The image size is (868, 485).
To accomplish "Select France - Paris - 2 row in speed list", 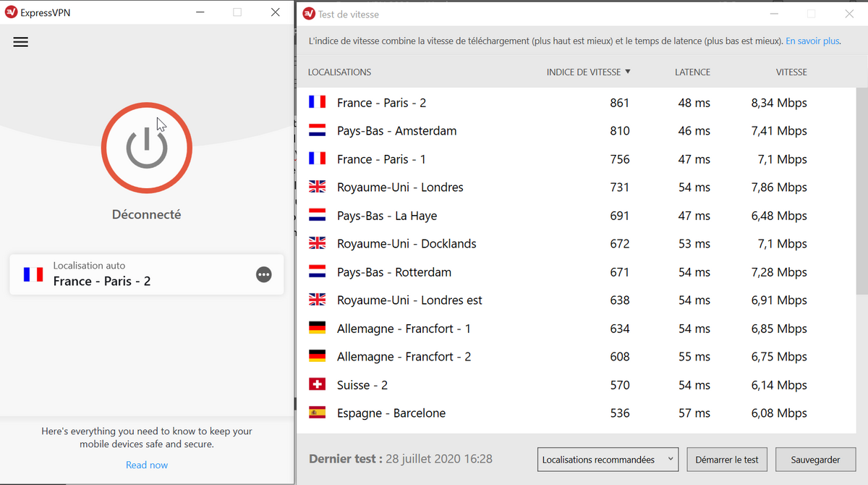I will pos(576,103).
